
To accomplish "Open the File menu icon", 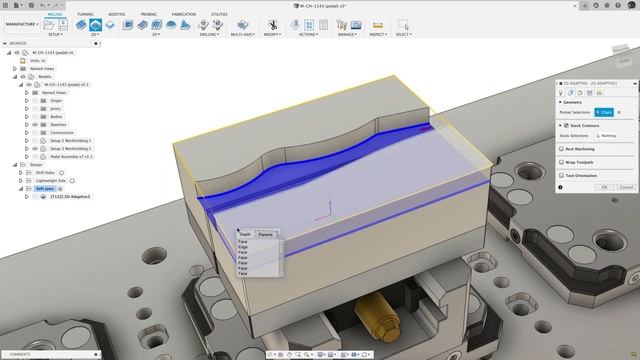I will (x=16, y=6).
